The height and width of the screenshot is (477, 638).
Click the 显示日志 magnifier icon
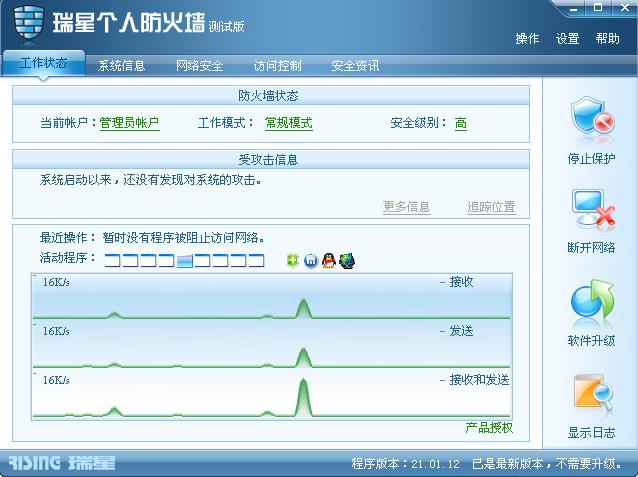point(592,393)
